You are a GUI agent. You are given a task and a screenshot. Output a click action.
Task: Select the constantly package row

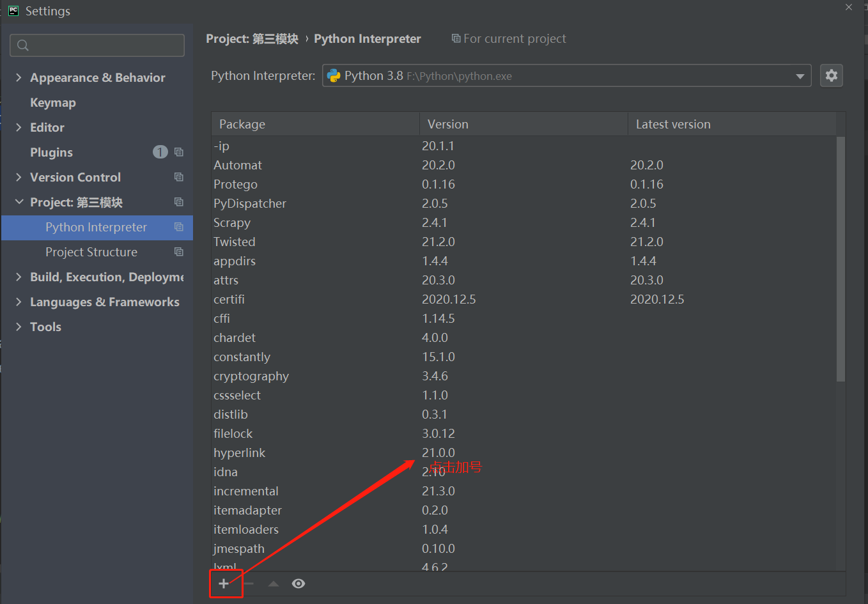point(523,357)
